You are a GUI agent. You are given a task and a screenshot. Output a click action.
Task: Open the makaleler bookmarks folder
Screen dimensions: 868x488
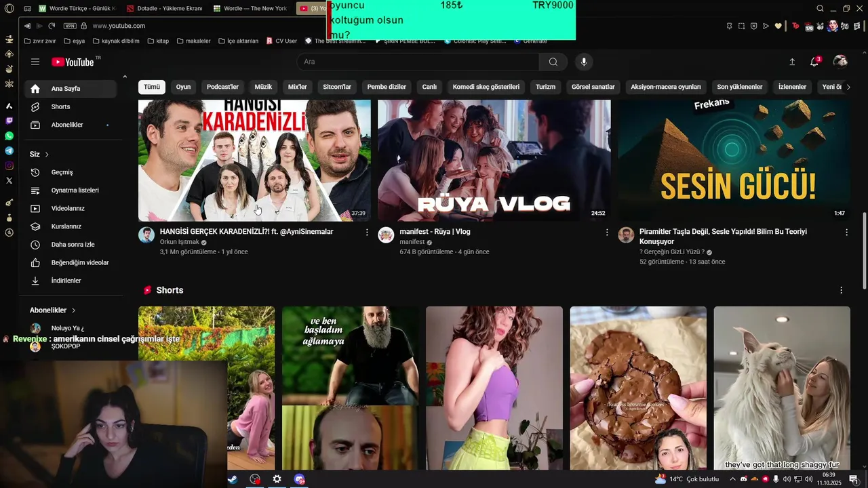[194, 41]
